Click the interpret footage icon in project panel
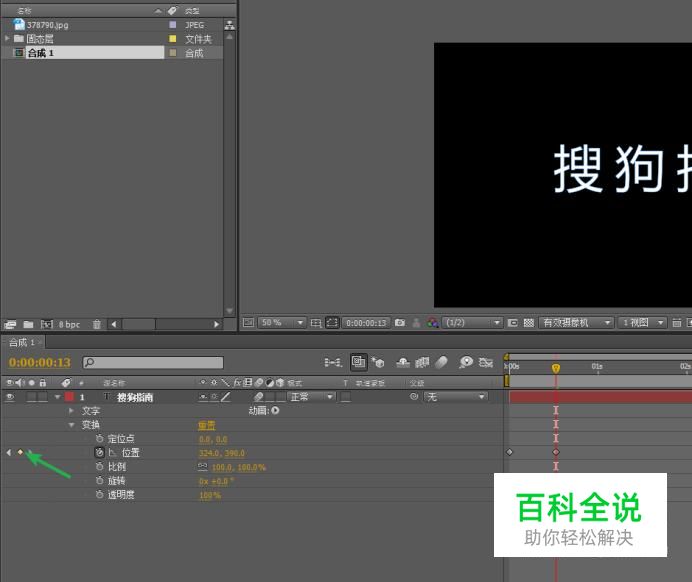 (x=10, y=325)
